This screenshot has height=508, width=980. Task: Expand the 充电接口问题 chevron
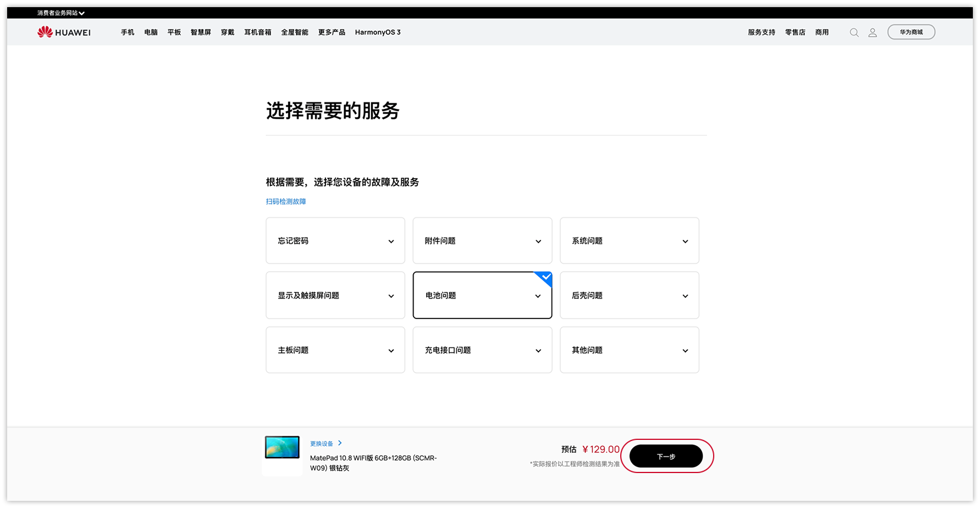point(538,351)
